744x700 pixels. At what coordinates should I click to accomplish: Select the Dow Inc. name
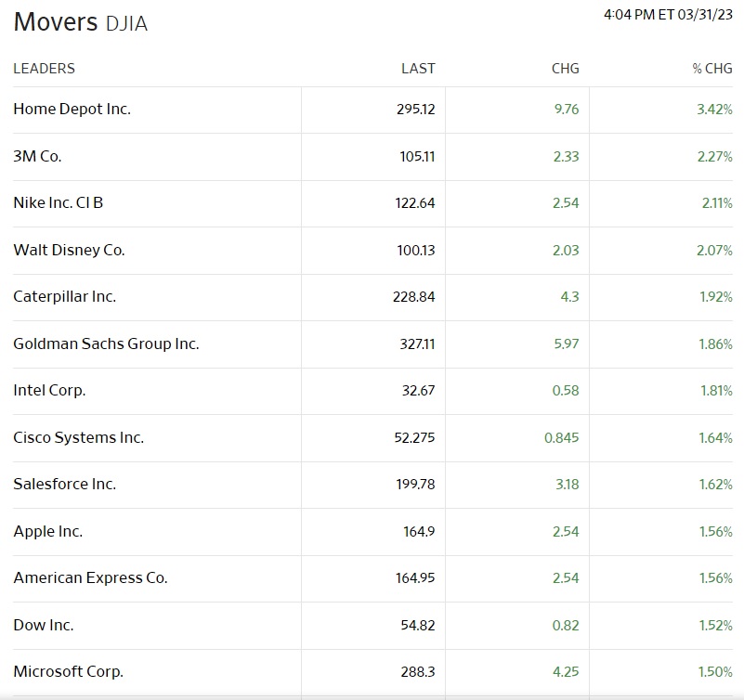tap(44, 625)
